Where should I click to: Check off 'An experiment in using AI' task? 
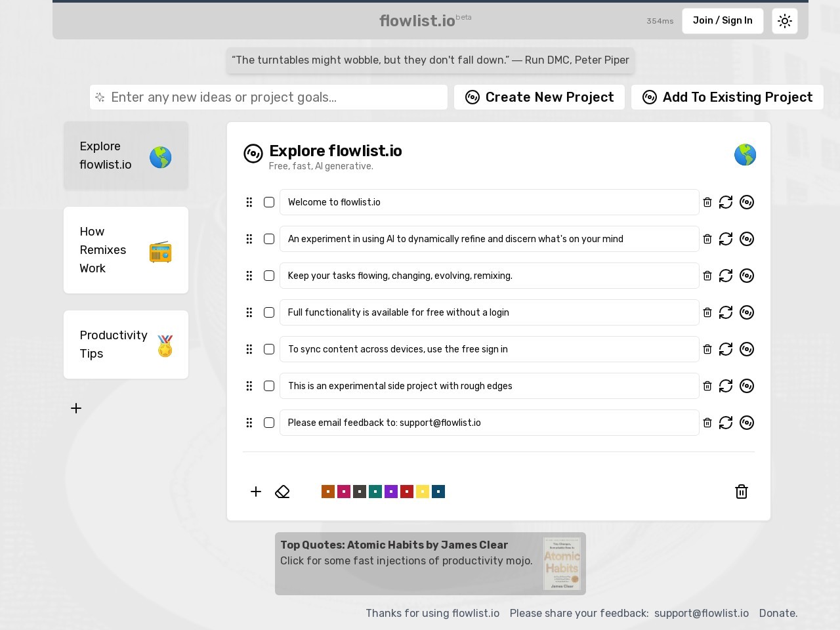pos(269,239)
